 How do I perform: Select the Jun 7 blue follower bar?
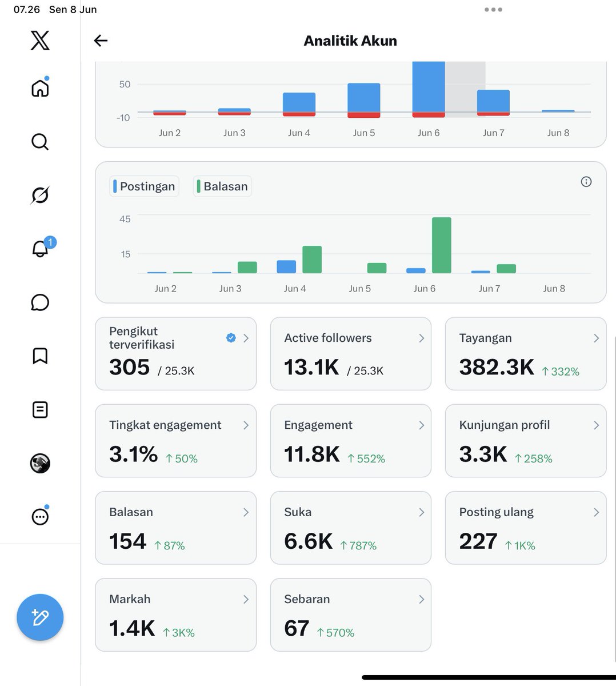493,101
